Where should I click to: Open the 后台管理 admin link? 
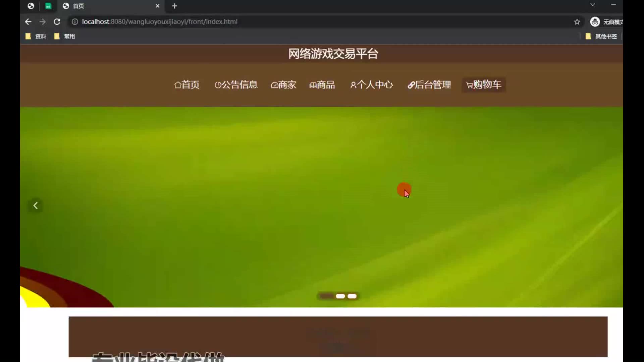(x=429, y=85)
